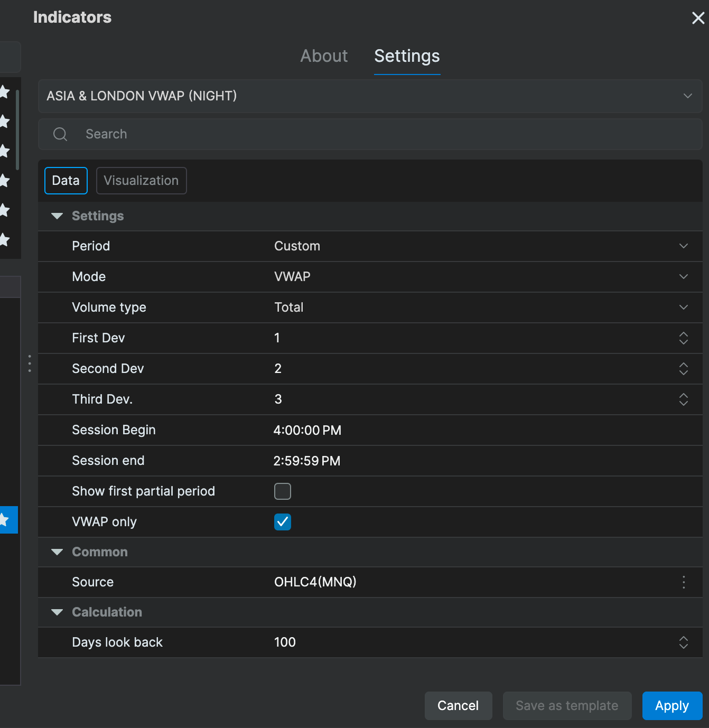
Task: Open the Volume type dropdown showing Total
Action: point(482,307)
